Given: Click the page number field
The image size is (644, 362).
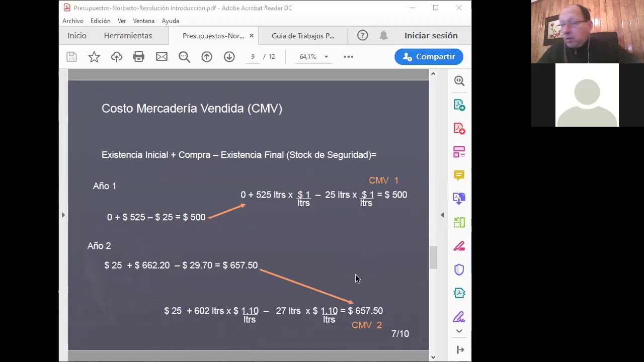Looking at the screenshot, I should (x=253, y=57).
